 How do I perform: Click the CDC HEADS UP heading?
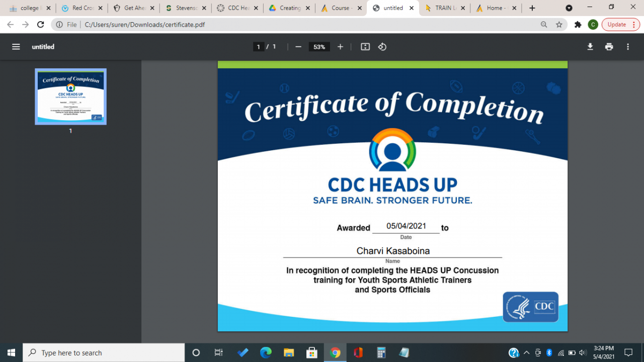coord(392,185)
